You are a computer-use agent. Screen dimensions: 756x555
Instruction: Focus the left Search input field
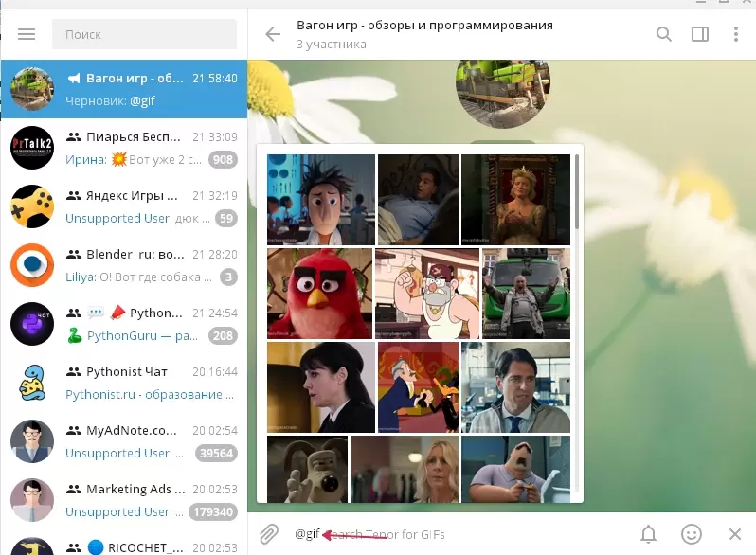151,34
